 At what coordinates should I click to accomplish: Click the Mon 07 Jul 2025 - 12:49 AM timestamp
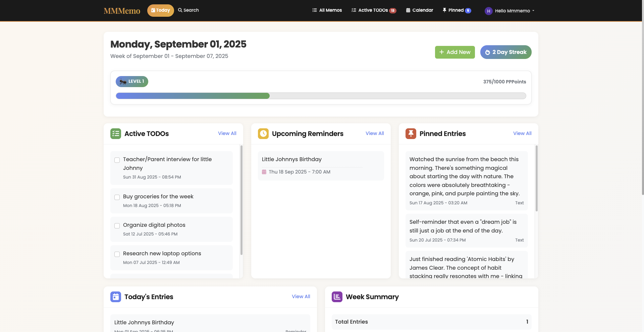pos(151,263)
